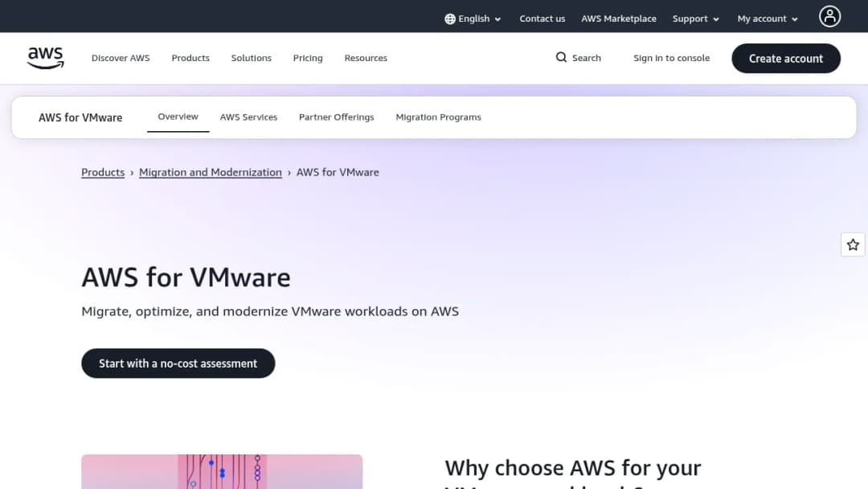Open the AWS Marketplace link
This screenshot has width=868, height=489.
[x=618, y=18]
